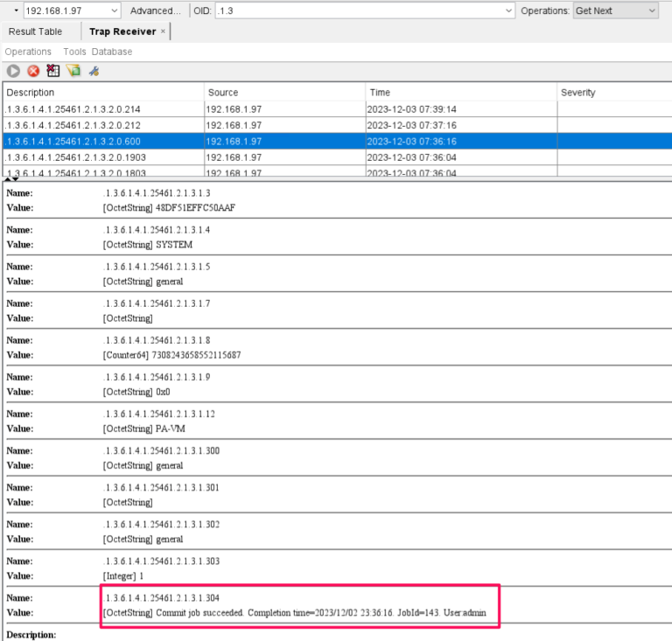Open the Database menu
Screen dimensions: 672x641
pyautogui.click(x=112, y=52)
